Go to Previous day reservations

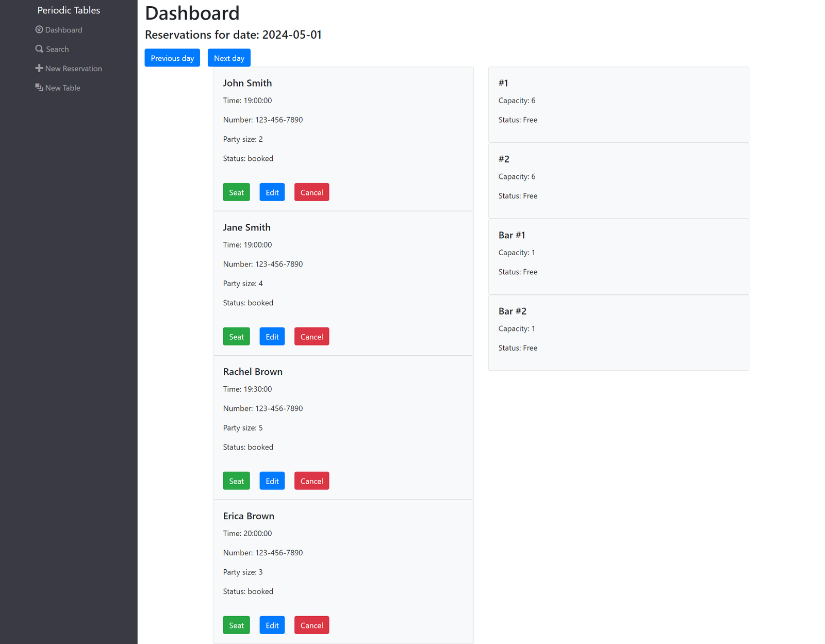click(x=172, y=58)
